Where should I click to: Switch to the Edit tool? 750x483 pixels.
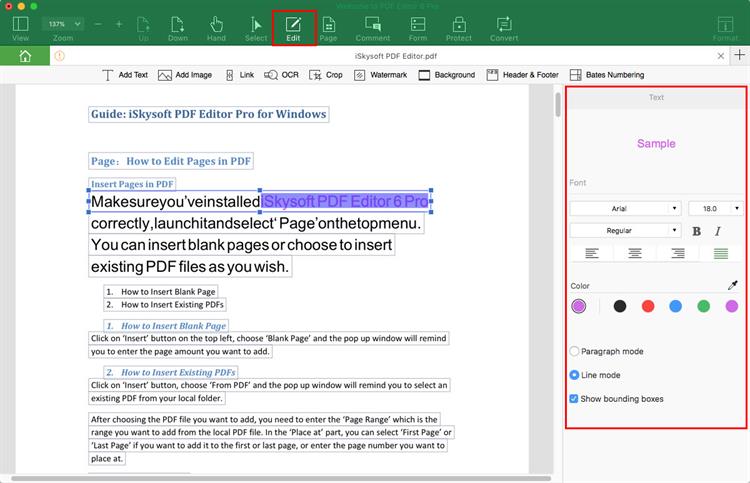(293, 29)
